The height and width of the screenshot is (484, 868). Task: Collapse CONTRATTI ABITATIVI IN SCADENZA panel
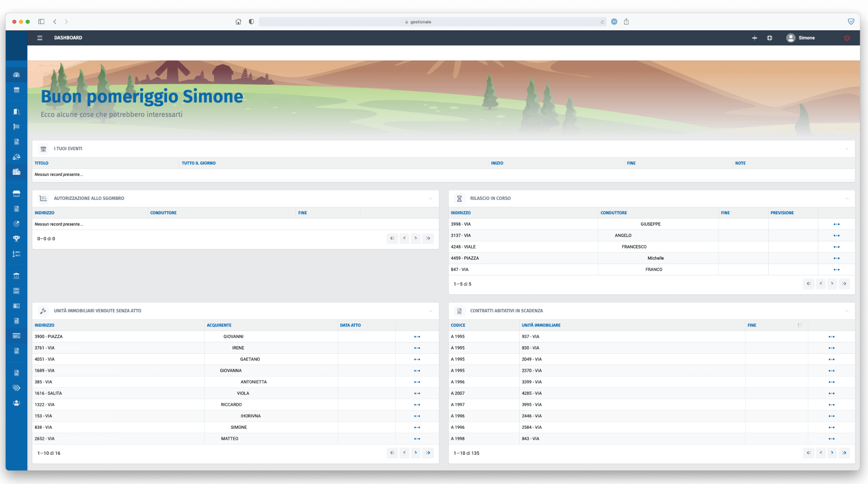(x=847, y=311)
